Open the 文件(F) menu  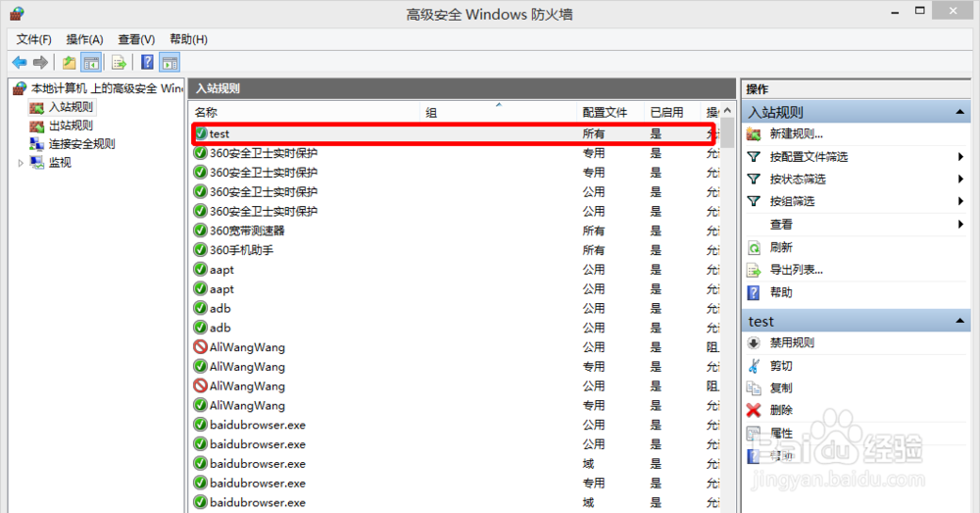point(33,39)
